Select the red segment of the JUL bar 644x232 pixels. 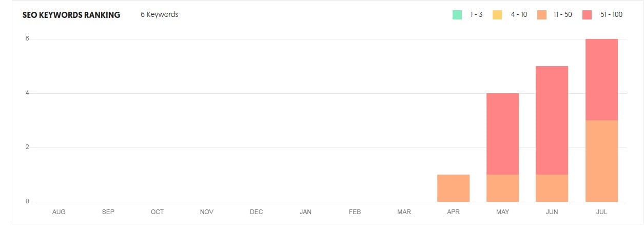point(601,79)
